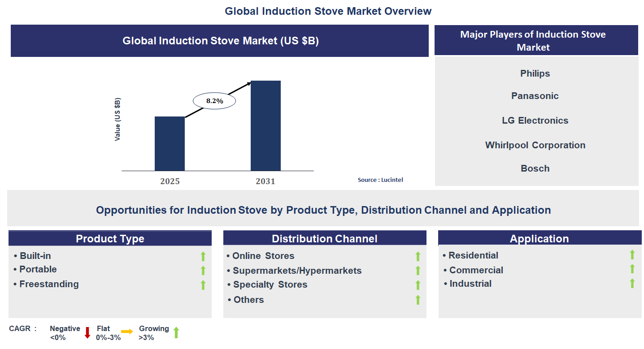The height and width of the screenshot is (349, 644).
Task: Click the green arrow beside Supermarkets/Hypermarkets
Action: [418, 271]
